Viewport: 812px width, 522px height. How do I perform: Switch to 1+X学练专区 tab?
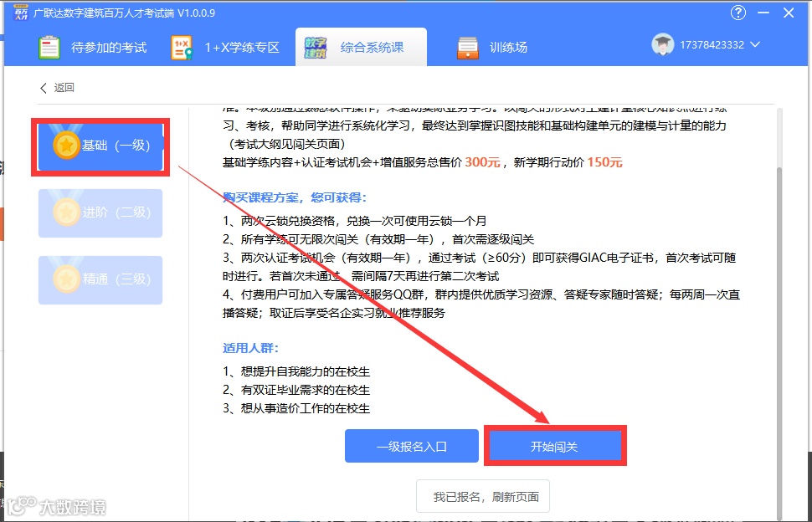coord(225,48)
